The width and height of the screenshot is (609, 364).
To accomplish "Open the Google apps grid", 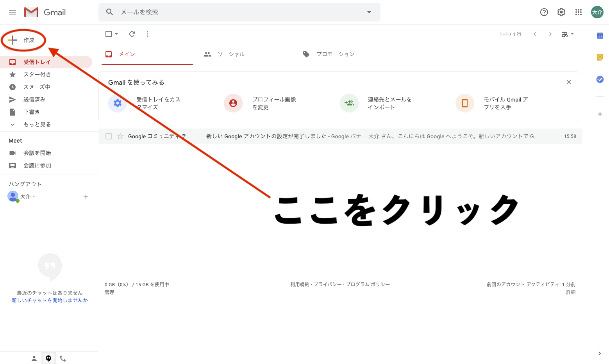I will click(578, 12).
